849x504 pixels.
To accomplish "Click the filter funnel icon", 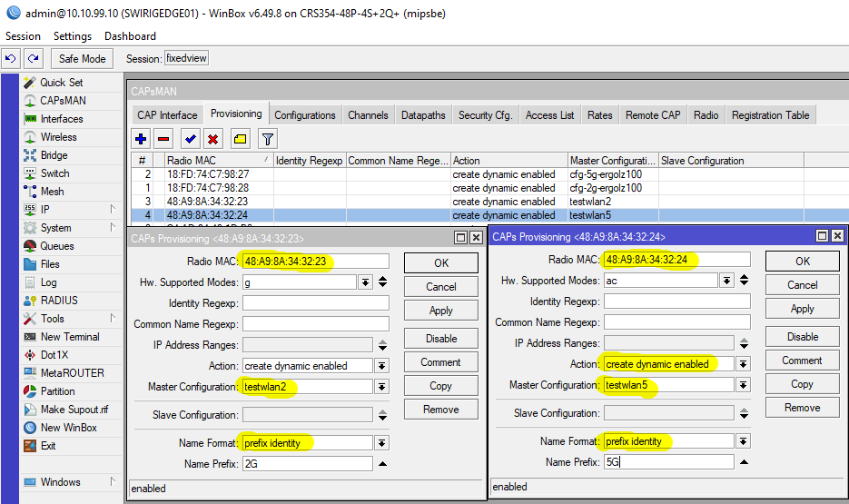I will [267, 139].
